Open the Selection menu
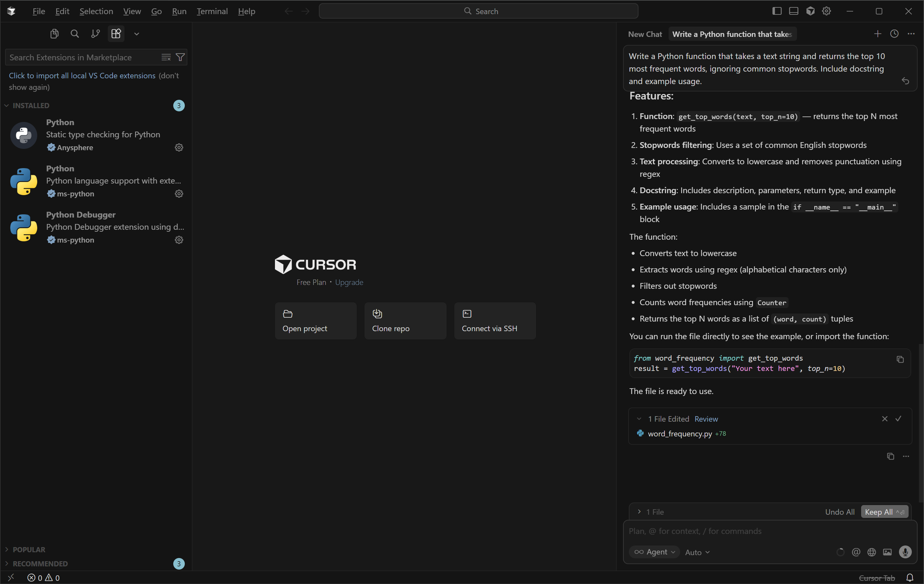 tap(96, 11)
